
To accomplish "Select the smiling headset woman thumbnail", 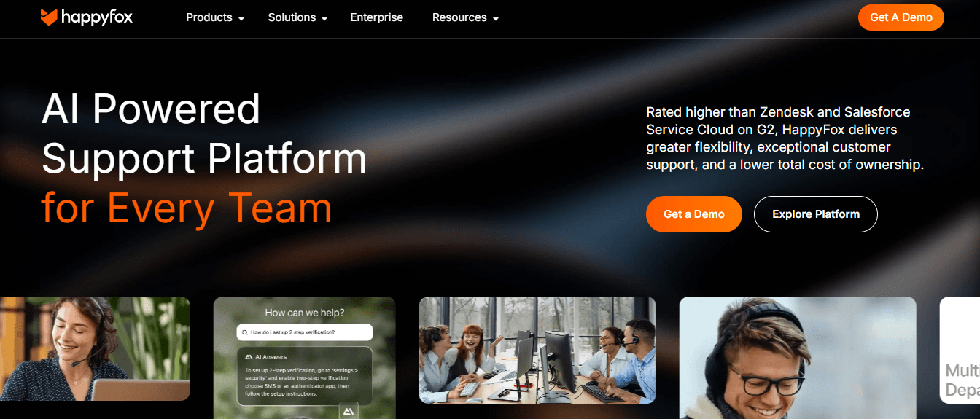I will [95, 348].
